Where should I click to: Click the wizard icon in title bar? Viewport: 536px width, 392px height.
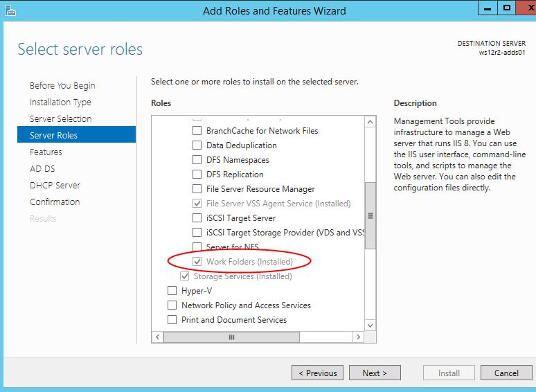pos(10,10)
